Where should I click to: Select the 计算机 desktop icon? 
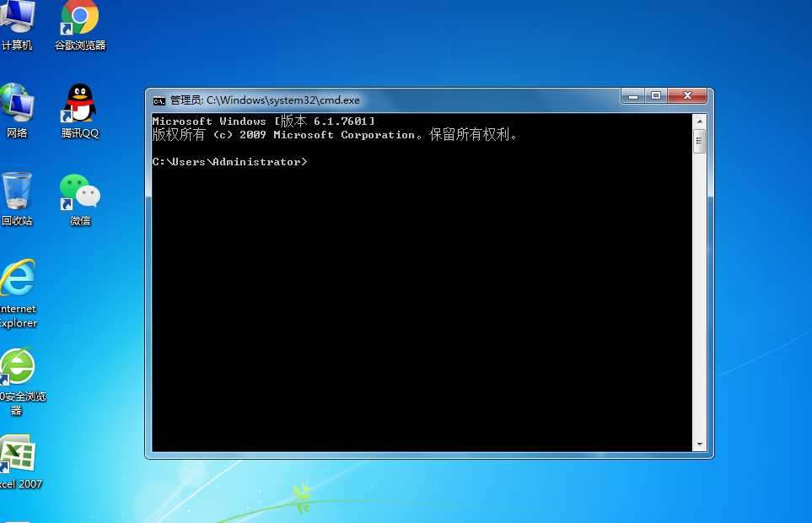point(17,25)
